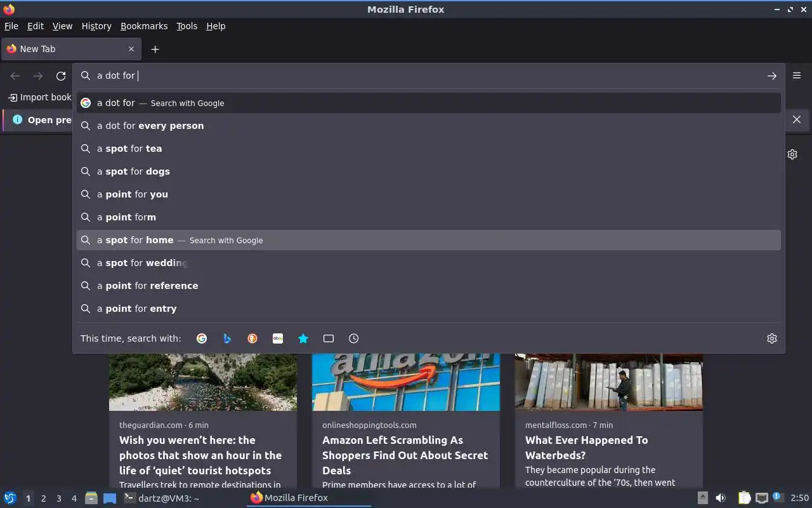Open network status tray icon
The width and height of the screenshot is (812, 508).
(x=762, y=498)
